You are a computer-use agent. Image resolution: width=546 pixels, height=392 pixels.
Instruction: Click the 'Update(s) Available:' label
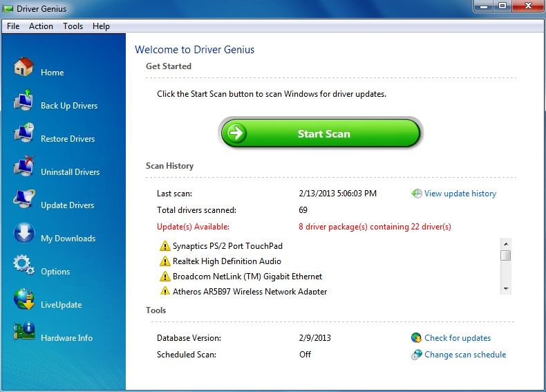193,227
